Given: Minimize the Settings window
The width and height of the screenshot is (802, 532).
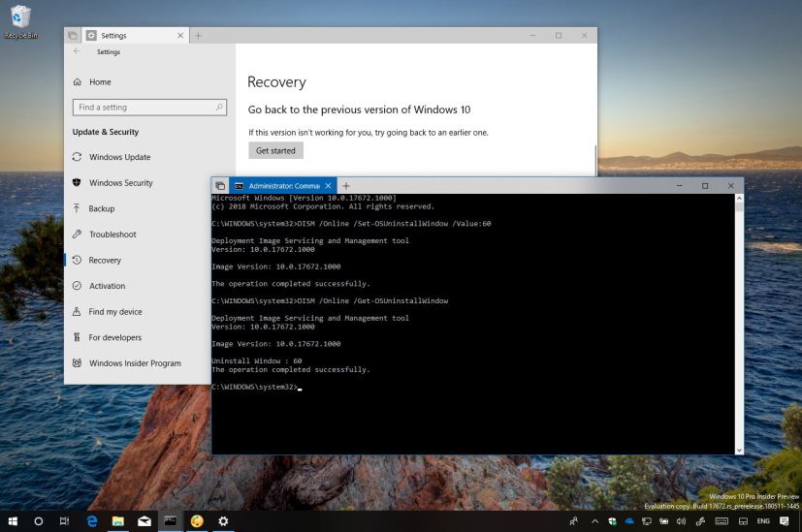Looking at the screenshot, I should 532,35.
